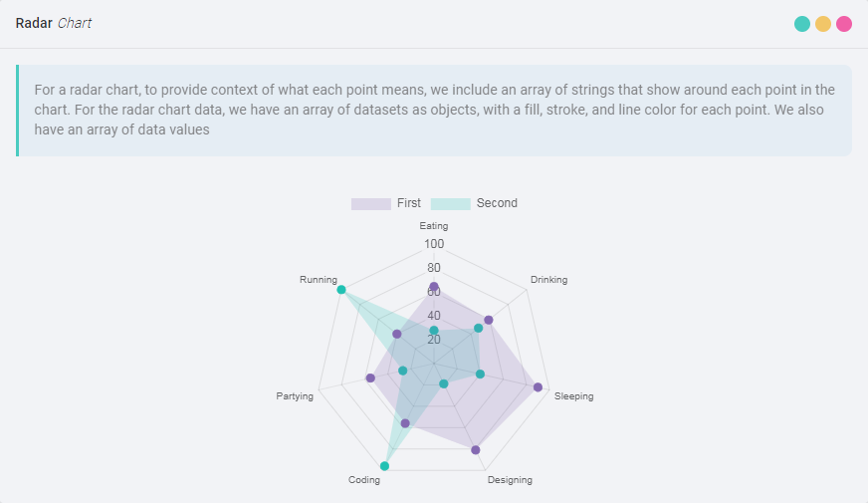Click the purple Eating data point
The image size is (868, 503).
pos(434,287)
